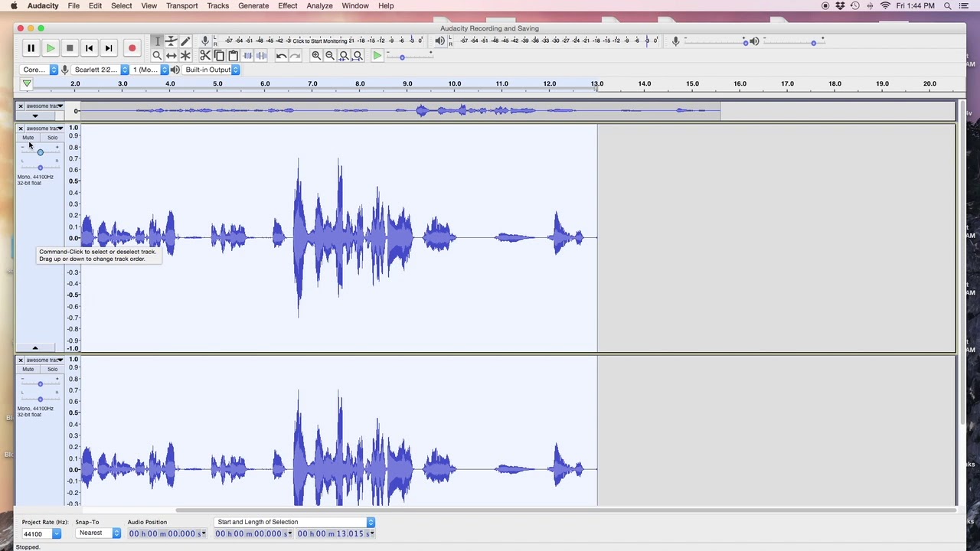Open third track's awesome track name menu
This screenshot has width=980, height=551.
click(44, 360)
